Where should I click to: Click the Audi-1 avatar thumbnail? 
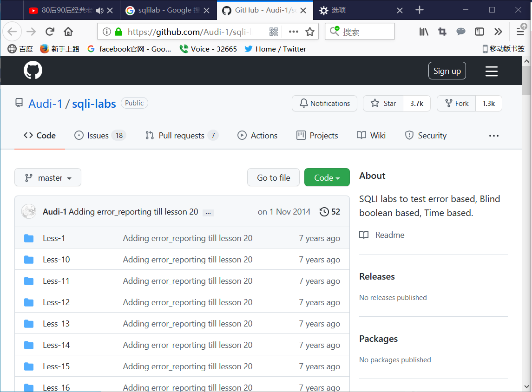[x=29, y=212]
